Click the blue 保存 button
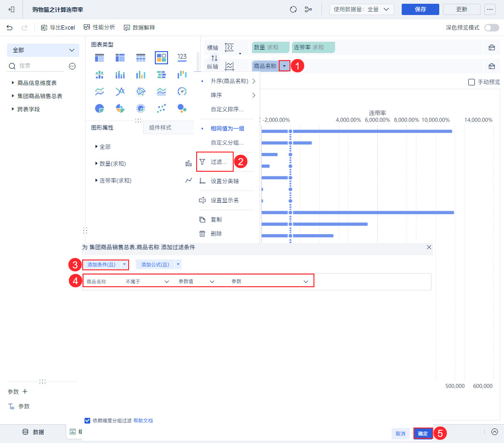The height and width of the screenshot is (443, 504). [x=420, y=9]
